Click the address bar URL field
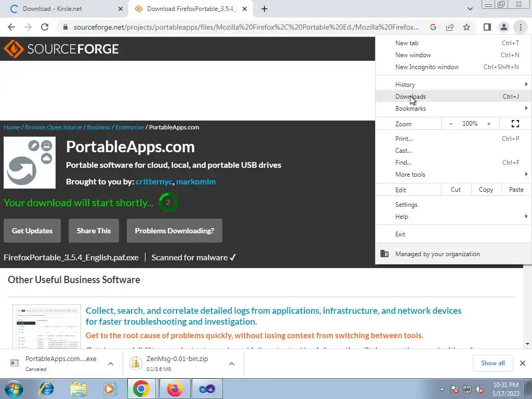 click(x=246, y=27)
